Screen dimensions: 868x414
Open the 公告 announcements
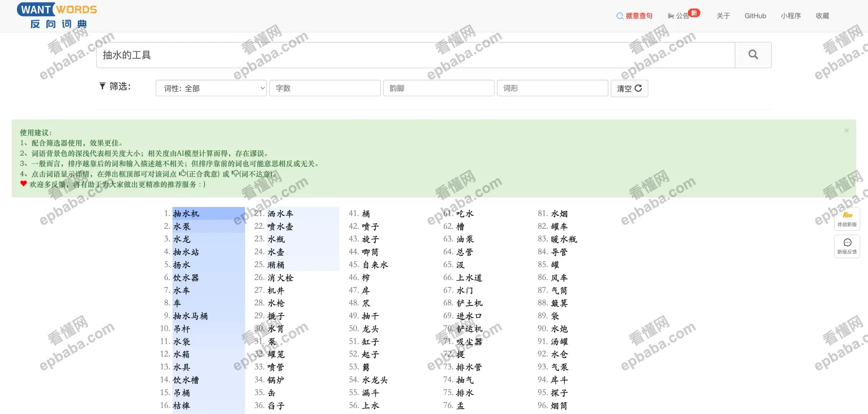click(x=683, y=16)
